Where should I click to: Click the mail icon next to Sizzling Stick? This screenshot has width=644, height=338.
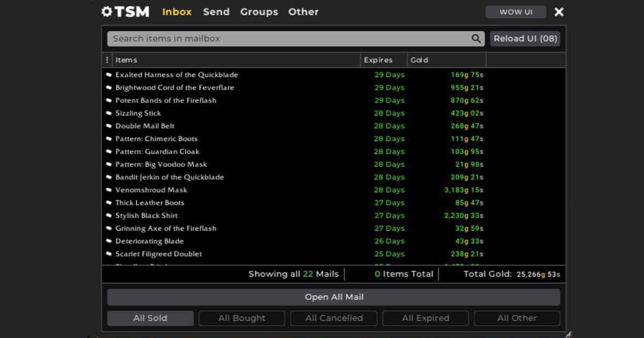click(x=108, y=113)
